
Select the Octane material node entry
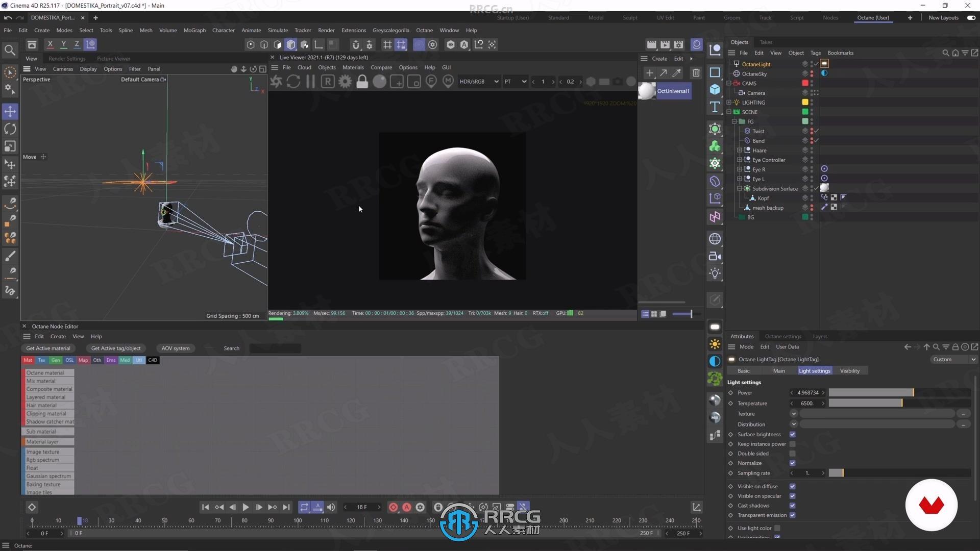tap(49, 373)
